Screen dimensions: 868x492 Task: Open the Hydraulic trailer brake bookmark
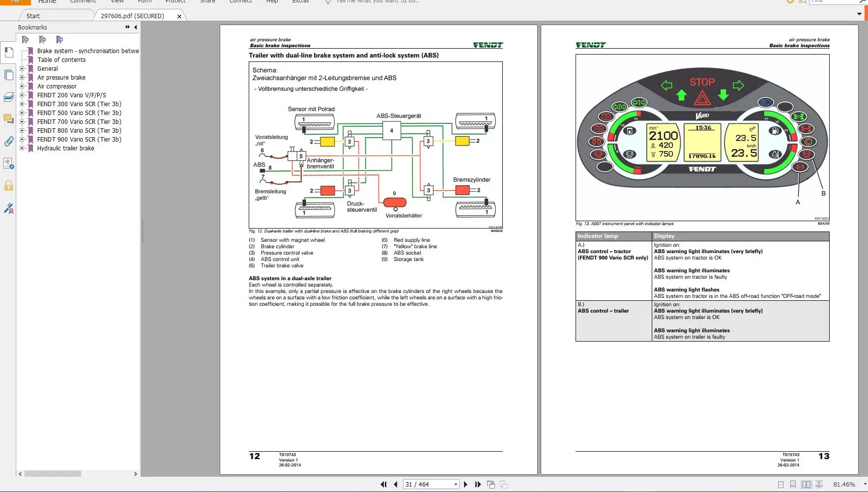coord(65,148)
